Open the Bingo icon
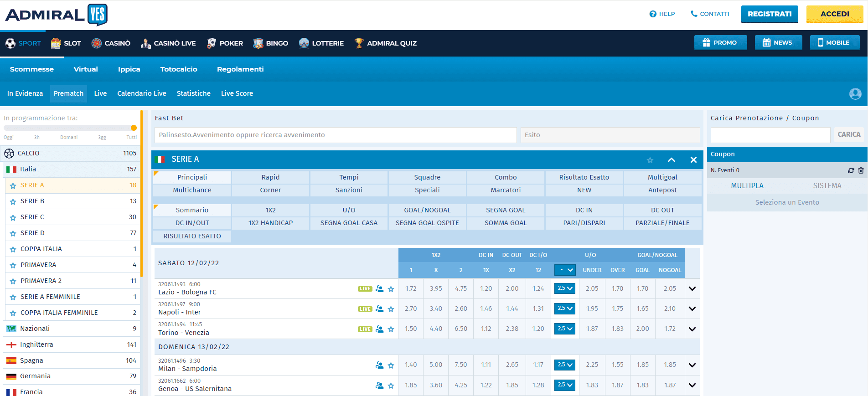868x396 pixels. pos(258,43)
